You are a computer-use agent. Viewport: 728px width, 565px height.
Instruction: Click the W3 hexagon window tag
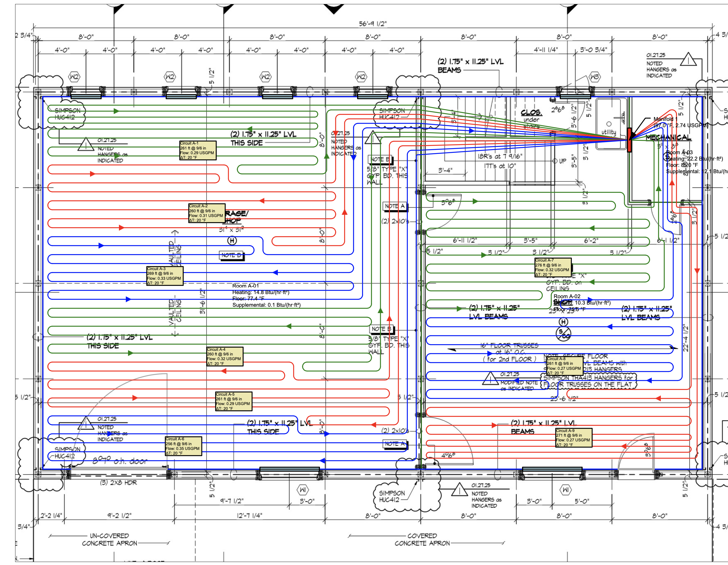click(x=595, y=77)
